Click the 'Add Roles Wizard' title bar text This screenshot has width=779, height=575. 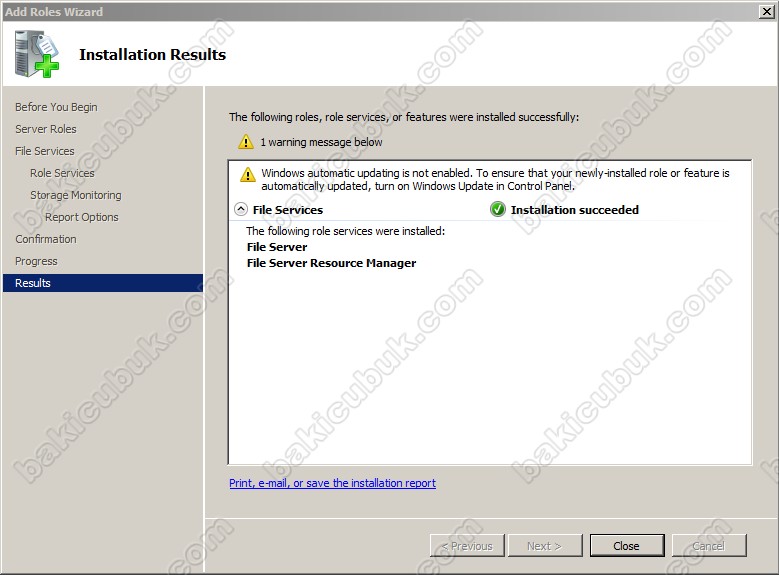click(x=54, y=11)
